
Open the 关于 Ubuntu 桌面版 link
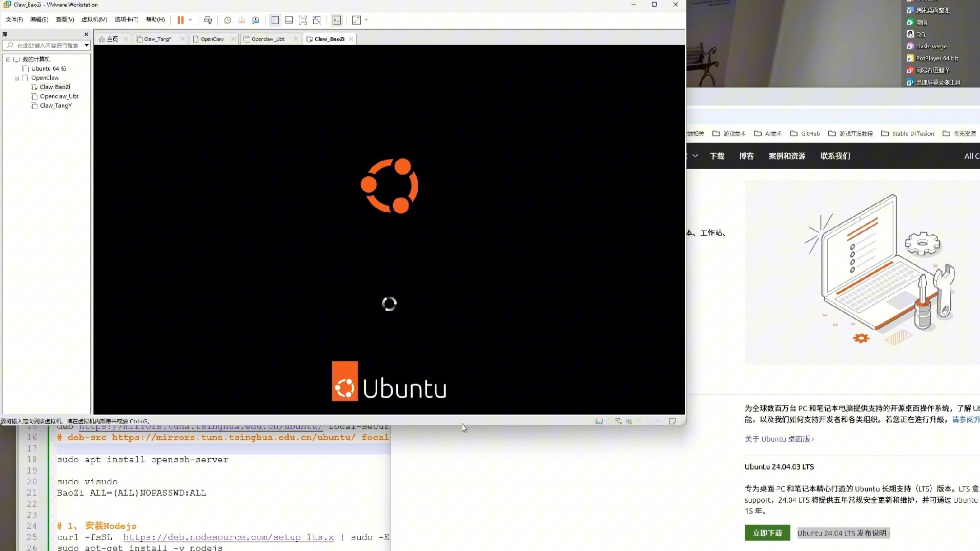pyautogui.click(x=779, y=439)
